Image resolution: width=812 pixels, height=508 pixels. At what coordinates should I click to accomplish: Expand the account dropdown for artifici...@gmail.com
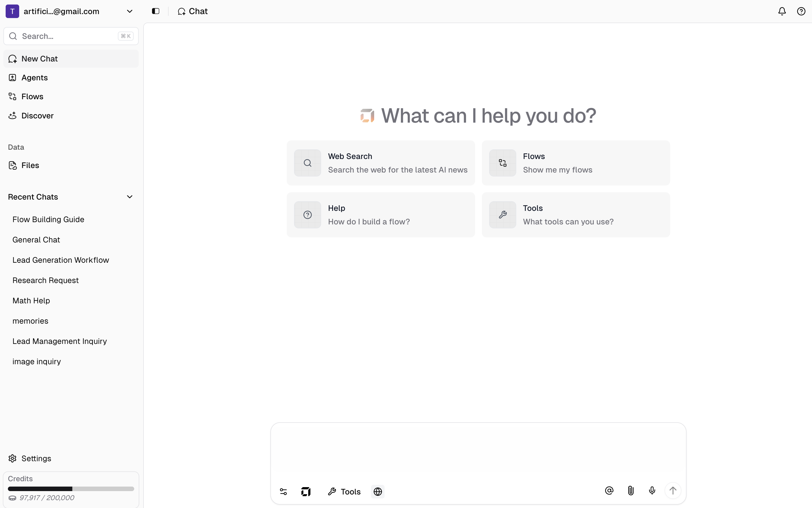[130, 11]
